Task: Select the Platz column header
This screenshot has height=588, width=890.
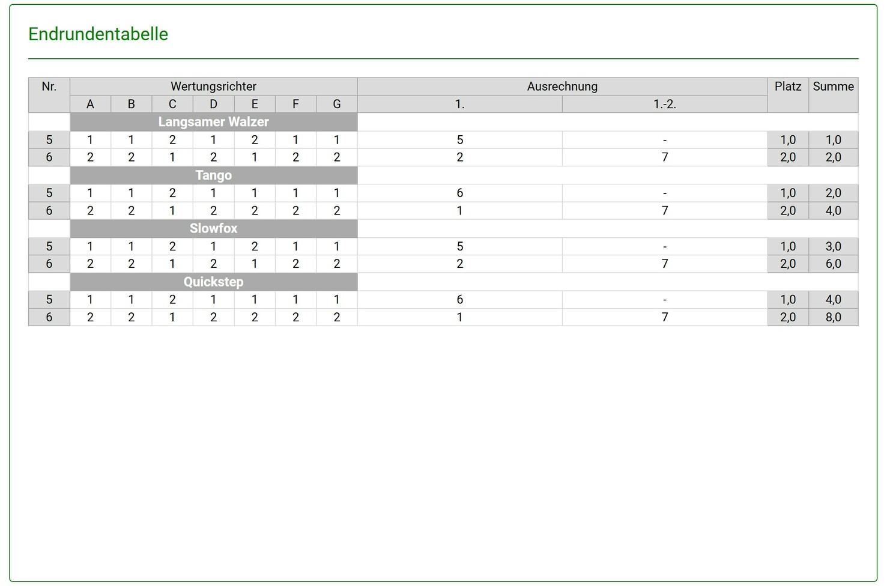Action: click(x=787, y=86)
